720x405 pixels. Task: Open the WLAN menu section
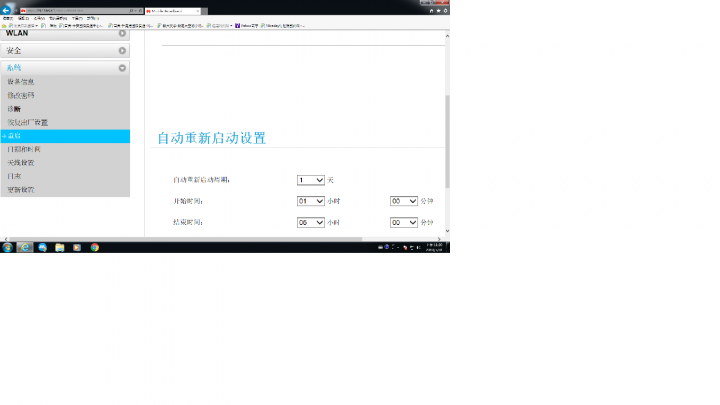(x=65, y=34)
